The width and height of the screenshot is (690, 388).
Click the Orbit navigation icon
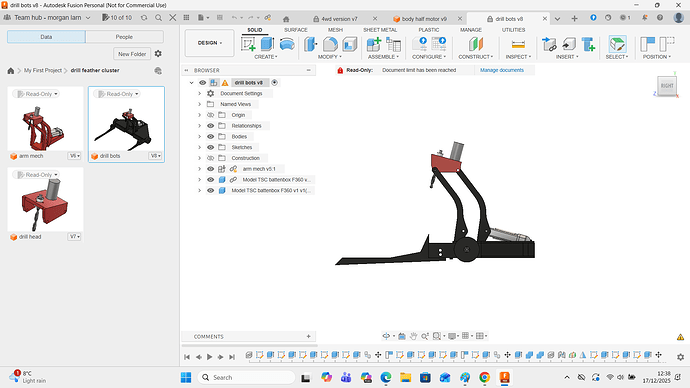pyautogui.click(x=386, y=336)
